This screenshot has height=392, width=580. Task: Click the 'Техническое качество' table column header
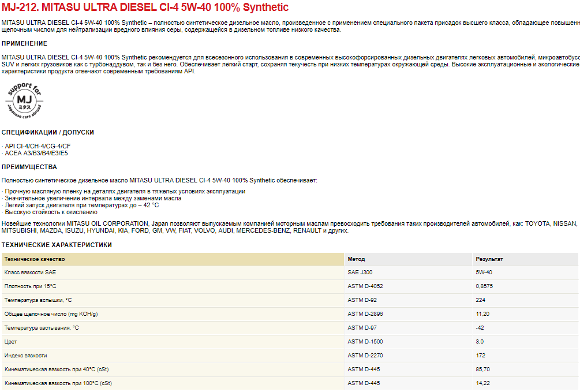coord(35,259)
